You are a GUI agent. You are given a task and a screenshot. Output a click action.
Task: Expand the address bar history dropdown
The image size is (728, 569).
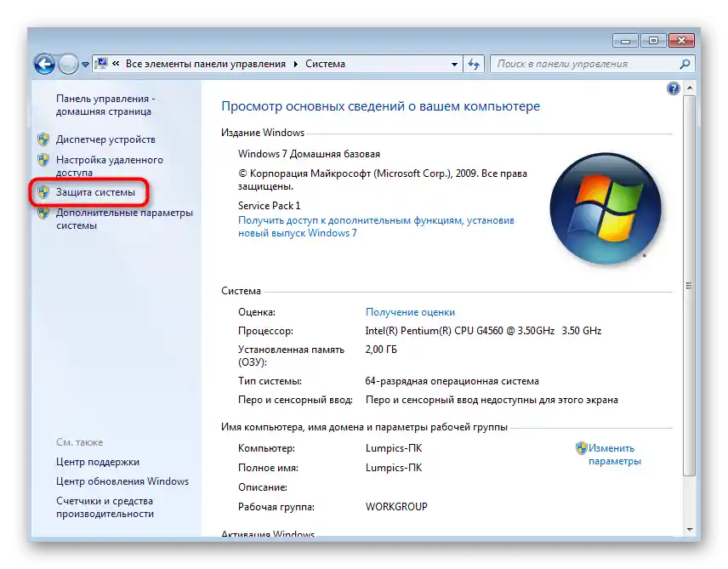coord(454,64)
